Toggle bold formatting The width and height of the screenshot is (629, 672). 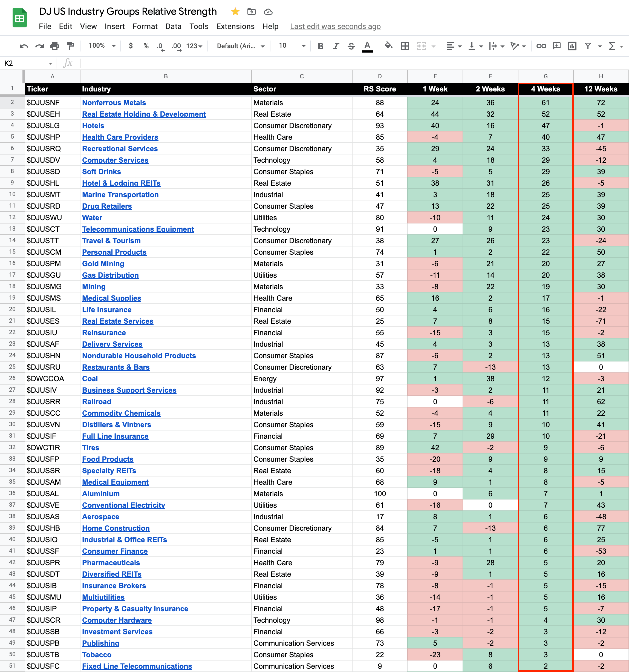(321, 46)
